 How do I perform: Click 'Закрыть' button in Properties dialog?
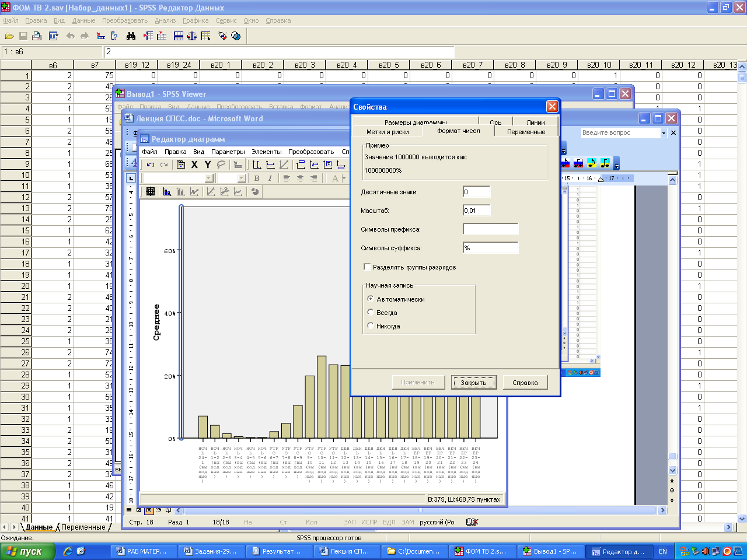pyautogui.click(x=473, y=383)
